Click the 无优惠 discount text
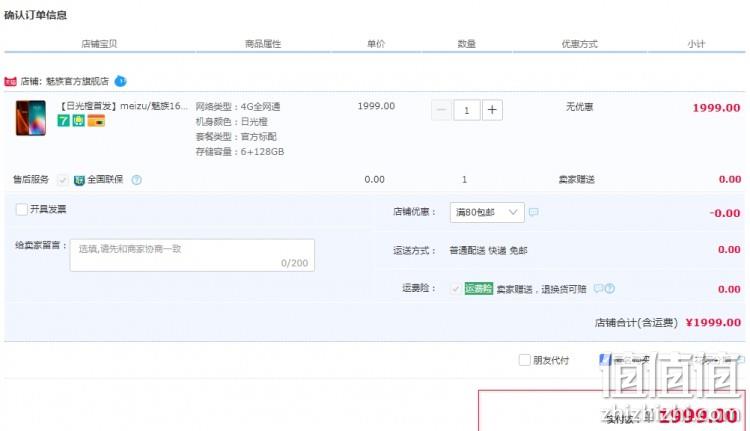750x431 pixels. point(580,107)
